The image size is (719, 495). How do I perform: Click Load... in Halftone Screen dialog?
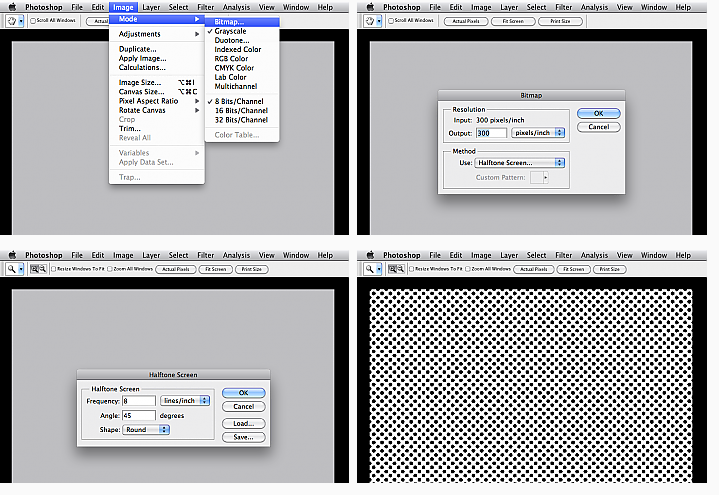click(x=243, y=423)
